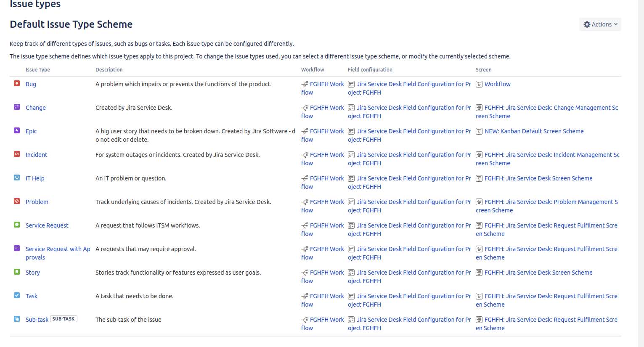Screen dimensions: 644x347
Task: Click the description 'An IT problem or question.'
Action: [x=131, y=178]
